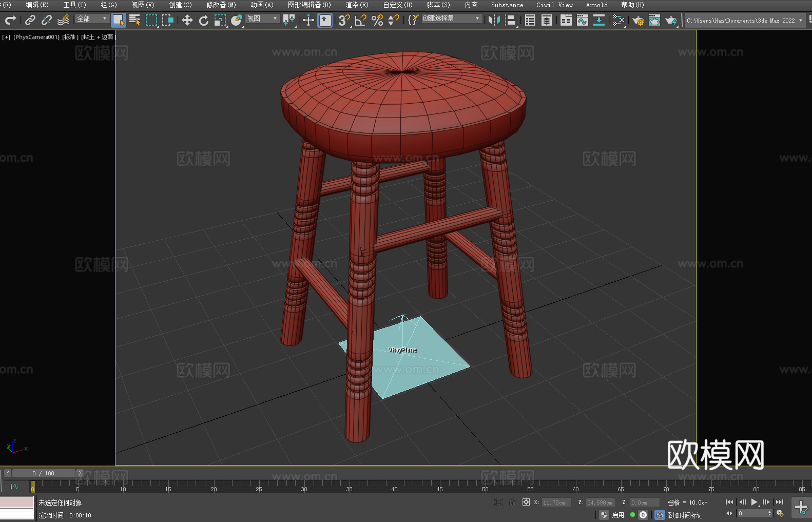
Task: Open the 组(G) menu
Action: (109, 5)
